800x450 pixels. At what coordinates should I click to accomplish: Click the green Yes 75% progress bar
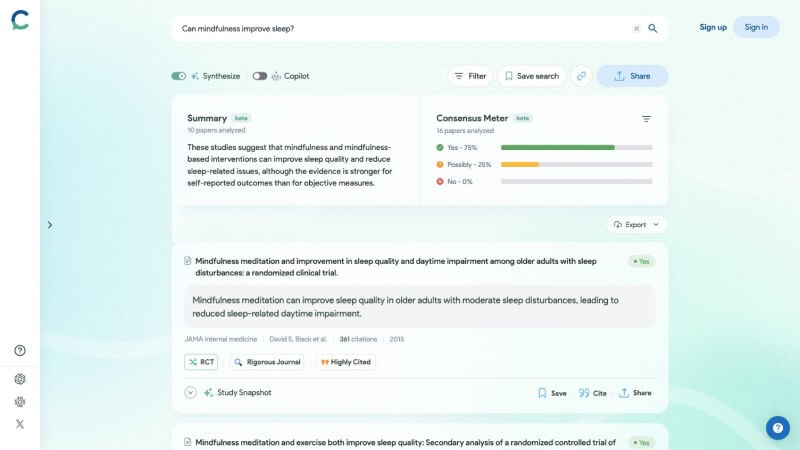[557, 147]
